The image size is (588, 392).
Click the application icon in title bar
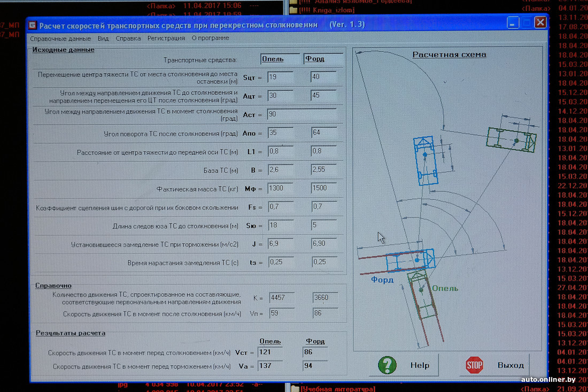tap(33, 25)
